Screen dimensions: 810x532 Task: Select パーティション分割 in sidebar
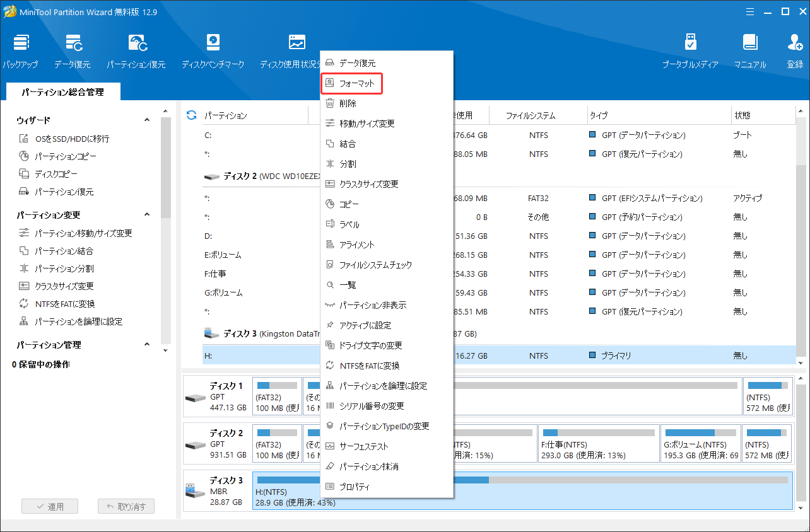pos(56,269)
